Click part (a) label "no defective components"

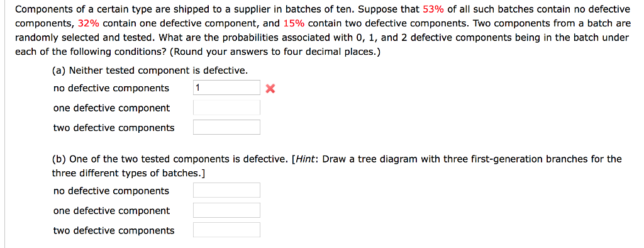tap(111, 88)
